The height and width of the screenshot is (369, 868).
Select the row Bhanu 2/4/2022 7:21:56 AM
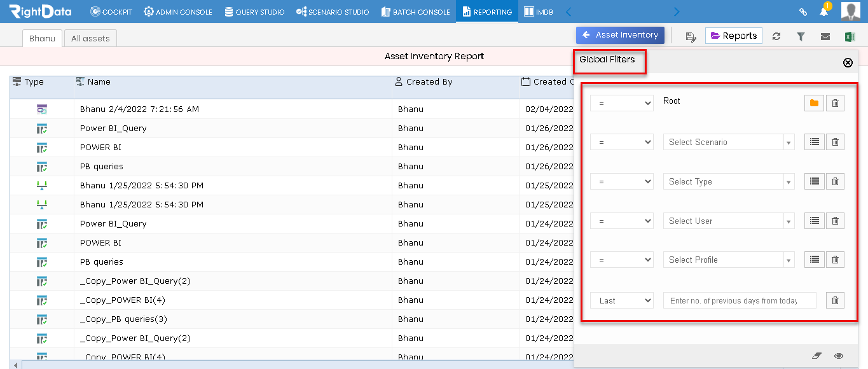coord(292,109)
